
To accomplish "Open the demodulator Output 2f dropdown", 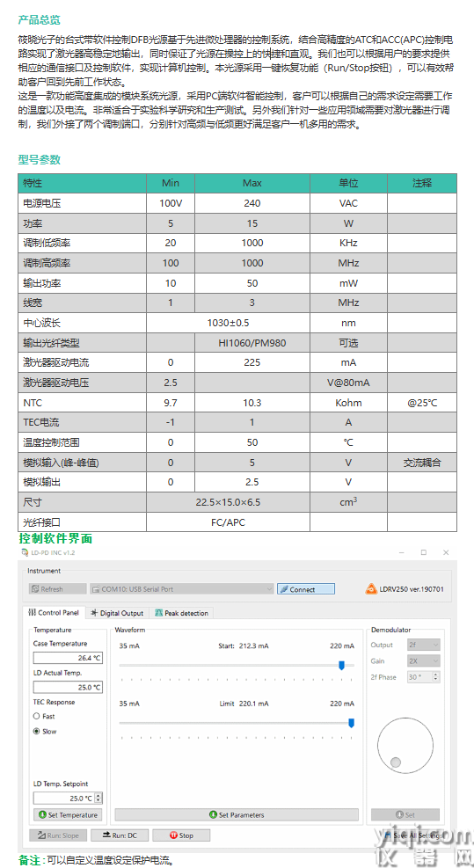I will tap(424, 645).
